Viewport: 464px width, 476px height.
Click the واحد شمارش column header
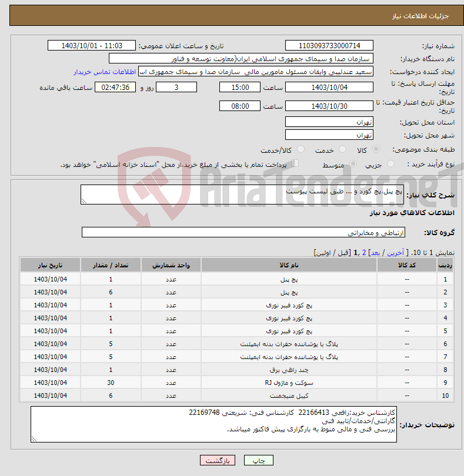coord(171,265)
